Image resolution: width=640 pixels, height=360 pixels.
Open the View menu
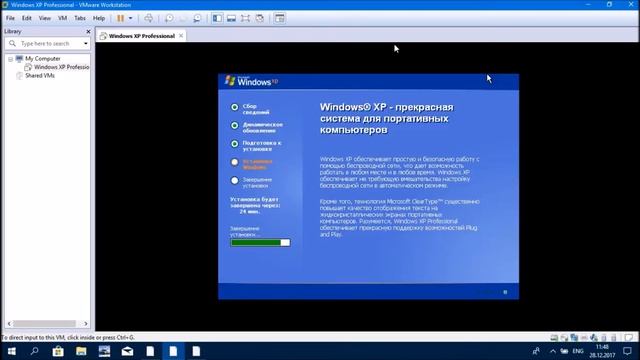click(x=44, y=18)
